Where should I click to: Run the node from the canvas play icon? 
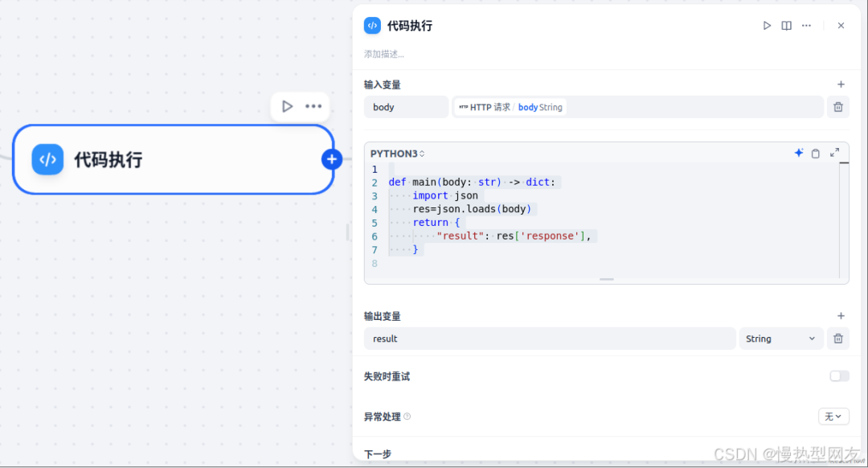click(287, 105)
